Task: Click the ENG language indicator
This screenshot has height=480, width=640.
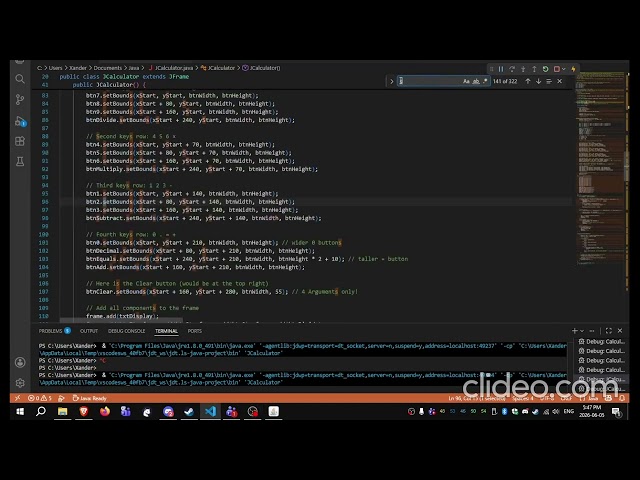Action: click(569, 411)
